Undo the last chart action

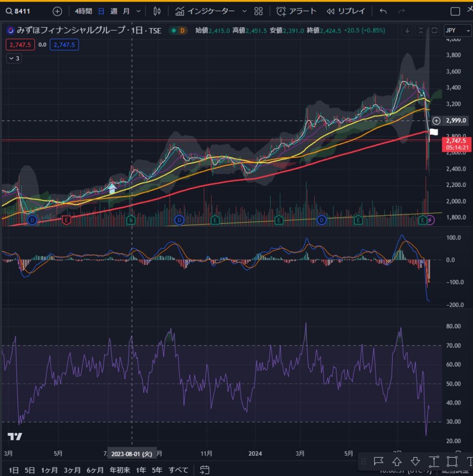(383, 11)
